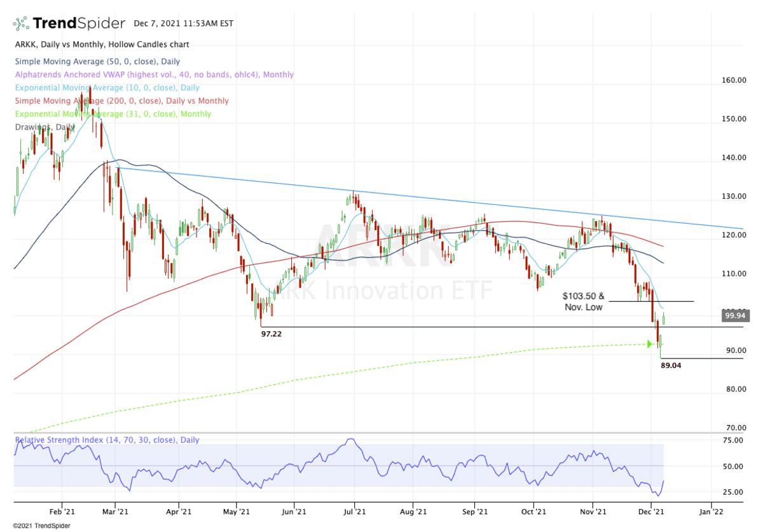Click the 97.22 support level label

pyautogui.click(x=272, y=333)
